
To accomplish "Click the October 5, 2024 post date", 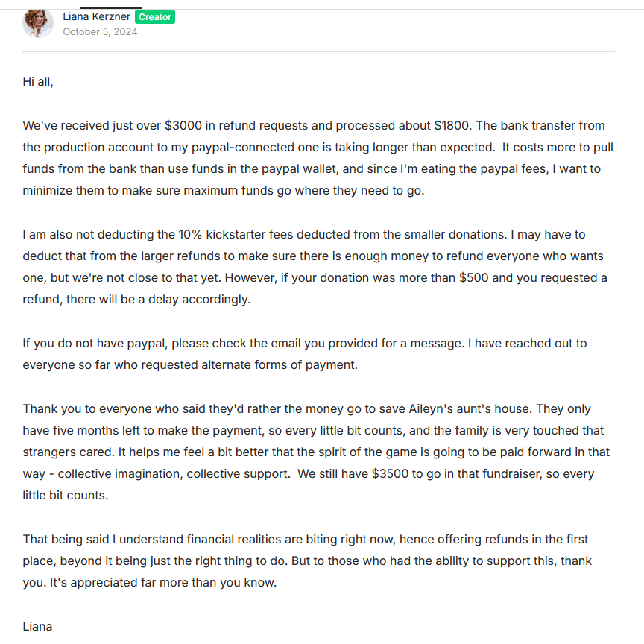I will (100, 31).
